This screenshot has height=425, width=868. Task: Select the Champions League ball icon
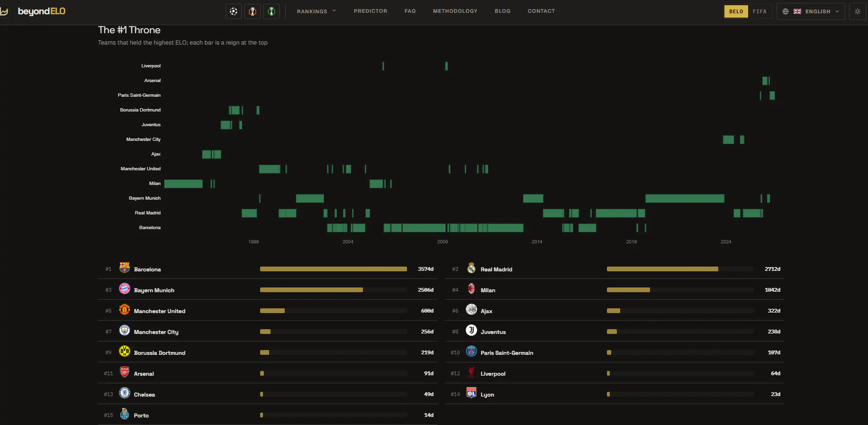coord(234,11)
